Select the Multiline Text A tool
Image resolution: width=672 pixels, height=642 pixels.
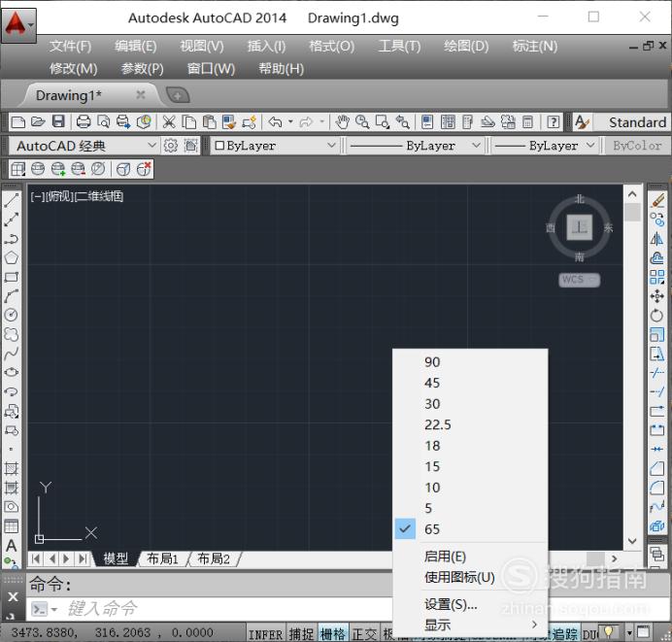(11, 546)
